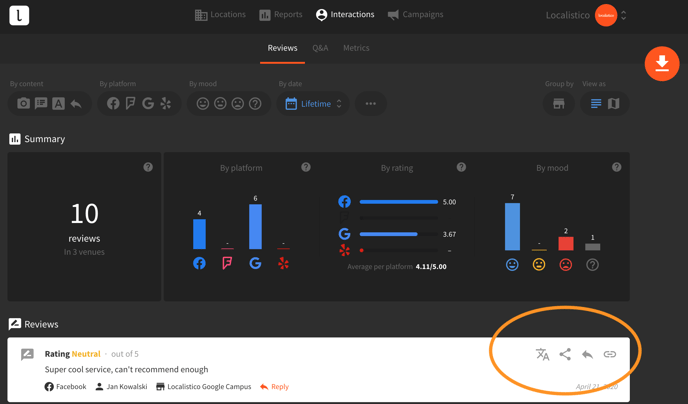Copy the review link via chain icon

[610, 354]
